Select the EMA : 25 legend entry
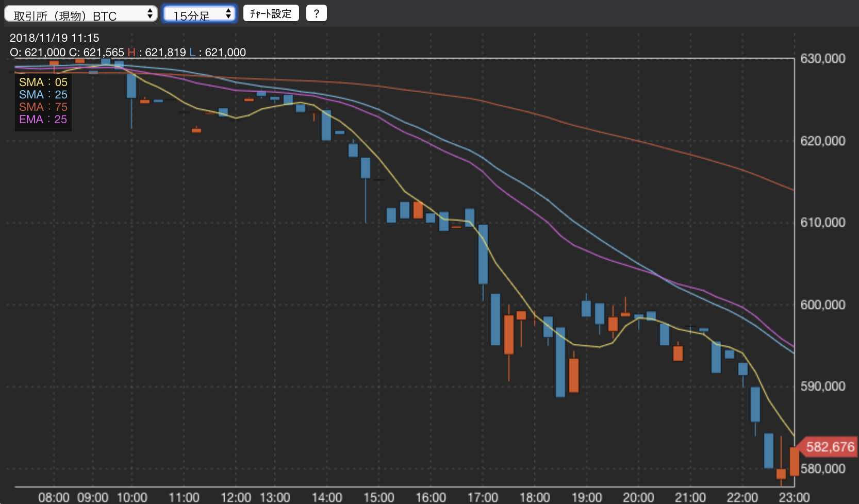Screen dimensions: 859x504 click(43, 120)
